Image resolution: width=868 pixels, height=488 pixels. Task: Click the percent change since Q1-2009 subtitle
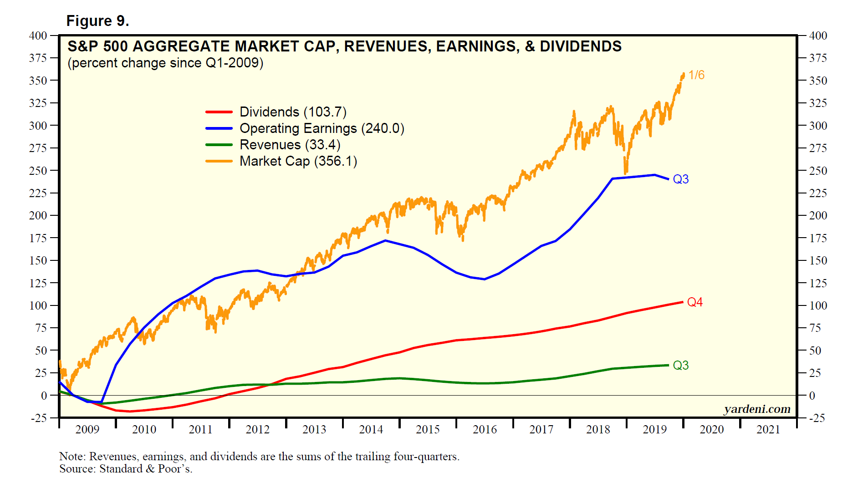coord(165,63)
